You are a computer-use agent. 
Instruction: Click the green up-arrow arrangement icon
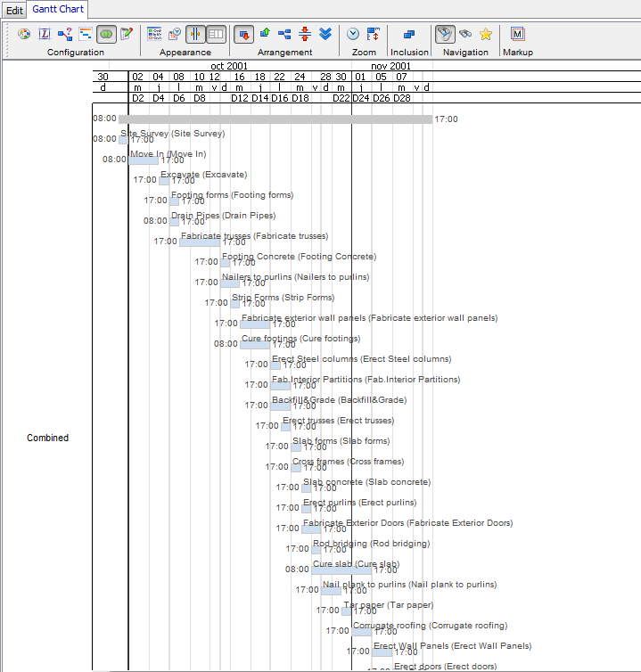coord(265,34)
